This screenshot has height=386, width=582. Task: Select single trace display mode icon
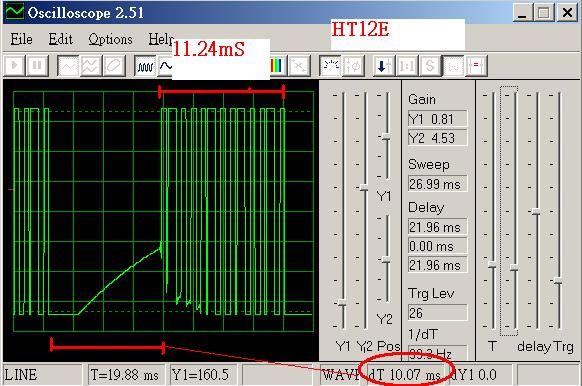[68, 66]
